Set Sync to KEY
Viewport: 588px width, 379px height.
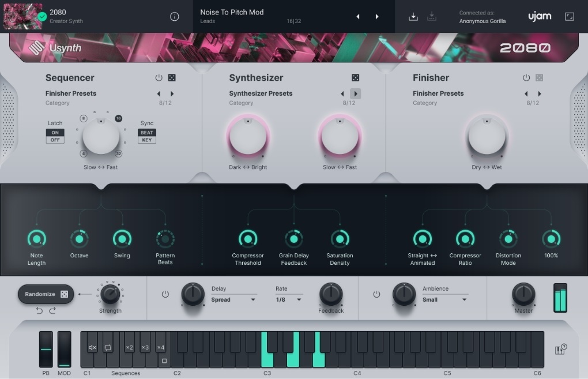pyautogui.click(x=147, y=140)
